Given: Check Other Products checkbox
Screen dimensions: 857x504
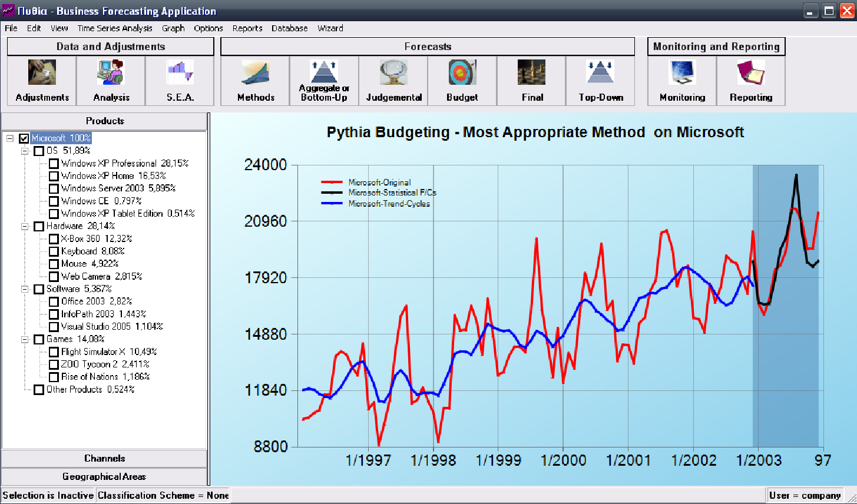Looking at the screenshot, I should 39,390.
